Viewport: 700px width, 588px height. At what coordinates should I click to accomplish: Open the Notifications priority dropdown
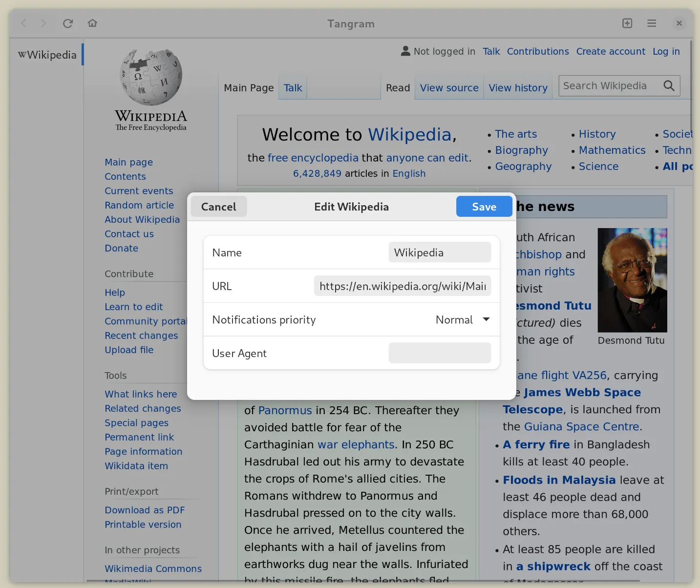(x=462, y=320)
